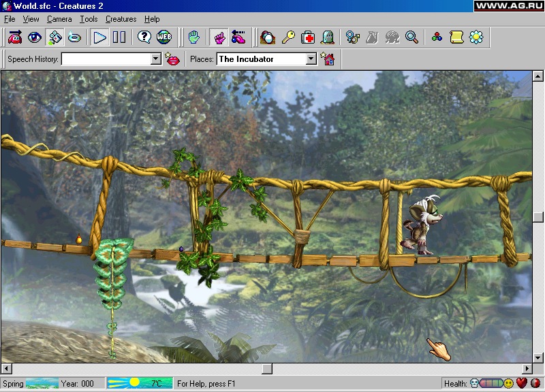Click the house favorite places icon
This screenshot has height=392, width=545.
click(328, 59)
